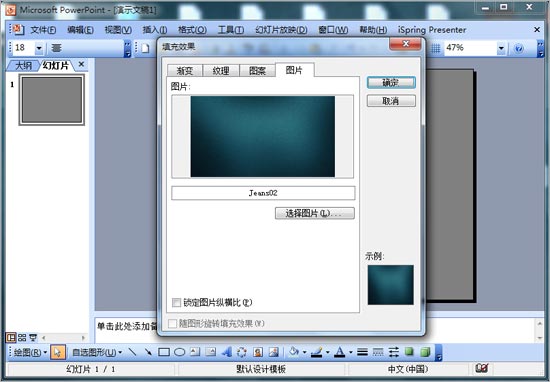The image size is (550, 382).
Task: Open Arrow Style options
Action: pos(394,351)
